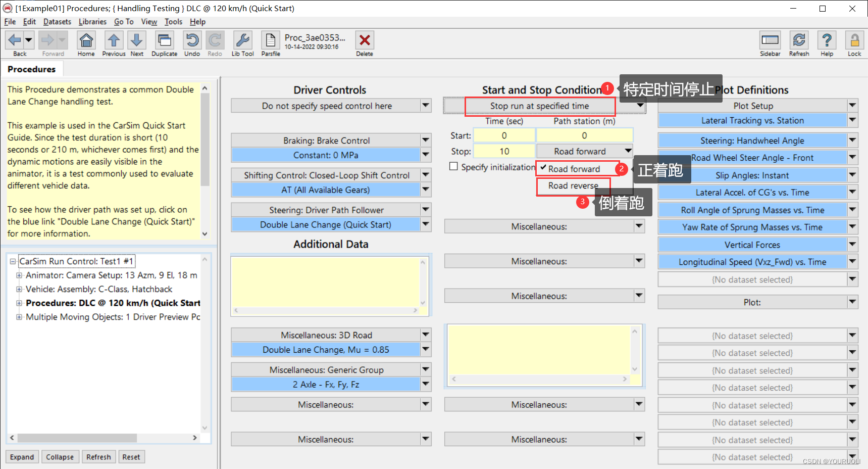Open the Plot Setup dropdown arrow

pyautogui.click(x=852, y=106)
